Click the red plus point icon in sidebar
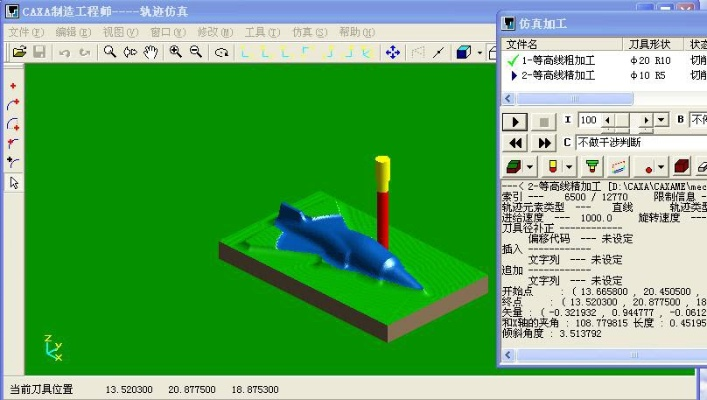The image size is (707, 400). (x=13, y=86)
